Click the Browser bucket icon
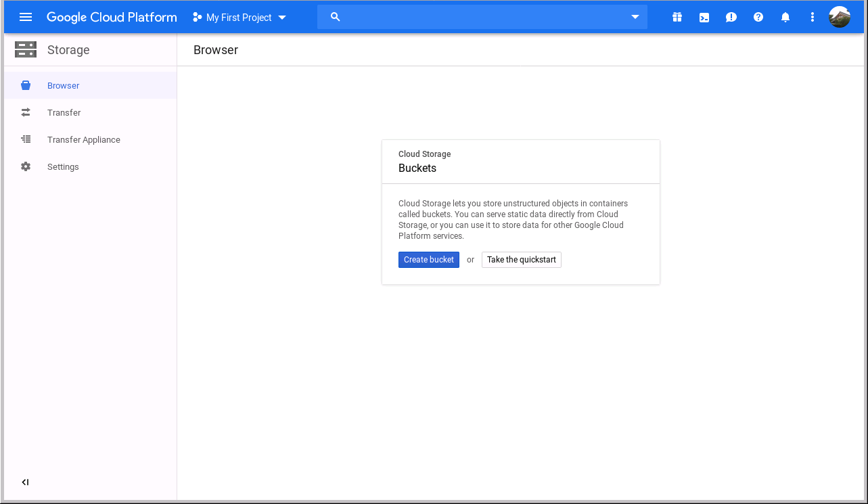Viewport: 868px width, 504px height. [x=26, y=85]
